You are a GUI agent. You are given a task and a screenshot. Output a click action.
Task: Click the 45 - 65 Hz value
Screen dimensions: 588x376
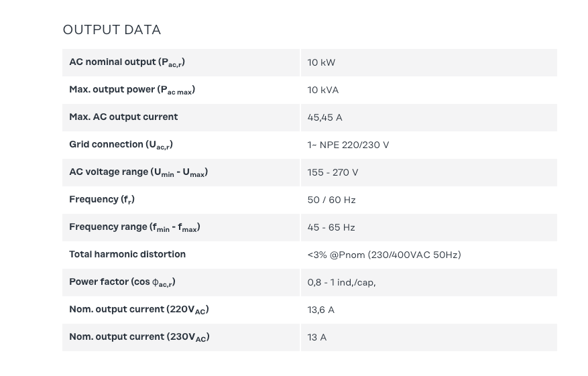point(331,227)
